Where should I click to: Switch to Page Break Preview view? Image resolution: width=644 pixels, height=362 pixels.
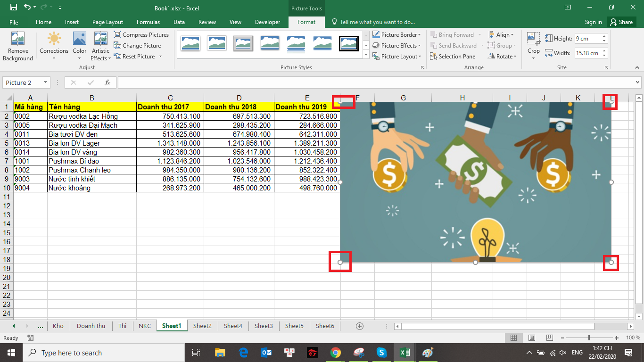[549, 338]
